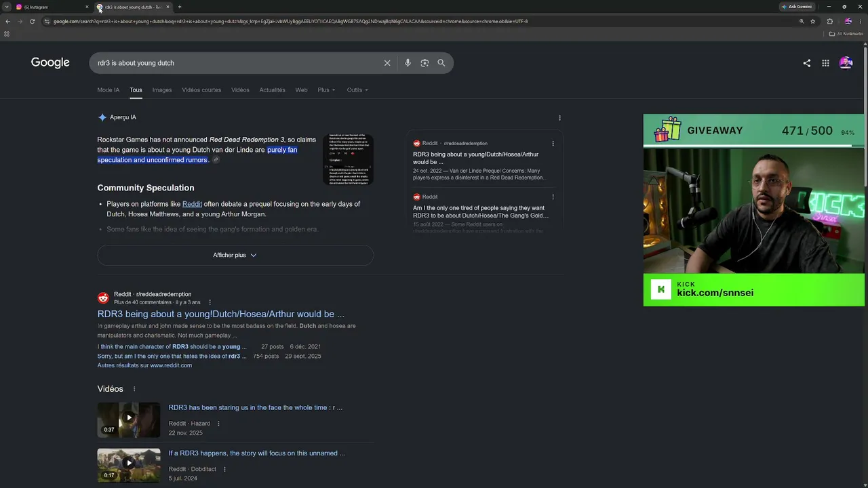Open options for the r/reddeadredemption source card
The height and width of the screenshot is (488, 868).
point(553,144)
